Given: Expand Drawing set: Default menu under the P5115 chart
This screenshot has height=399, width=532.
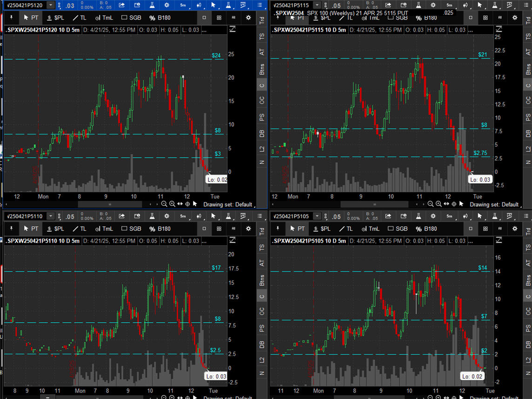Looking at the screenshot, I should pos(495,204).
